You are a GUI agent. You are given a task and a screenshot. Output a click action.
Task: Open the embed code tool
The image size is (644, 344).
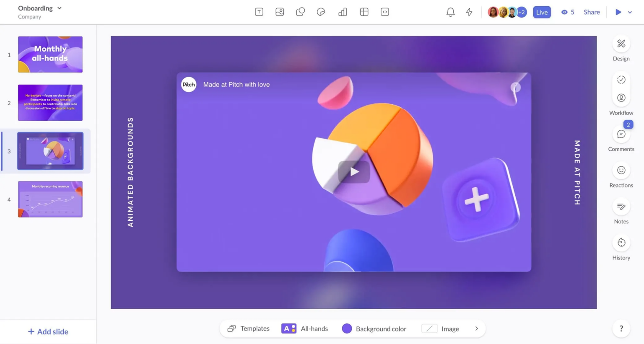click(x=384, y=12)
